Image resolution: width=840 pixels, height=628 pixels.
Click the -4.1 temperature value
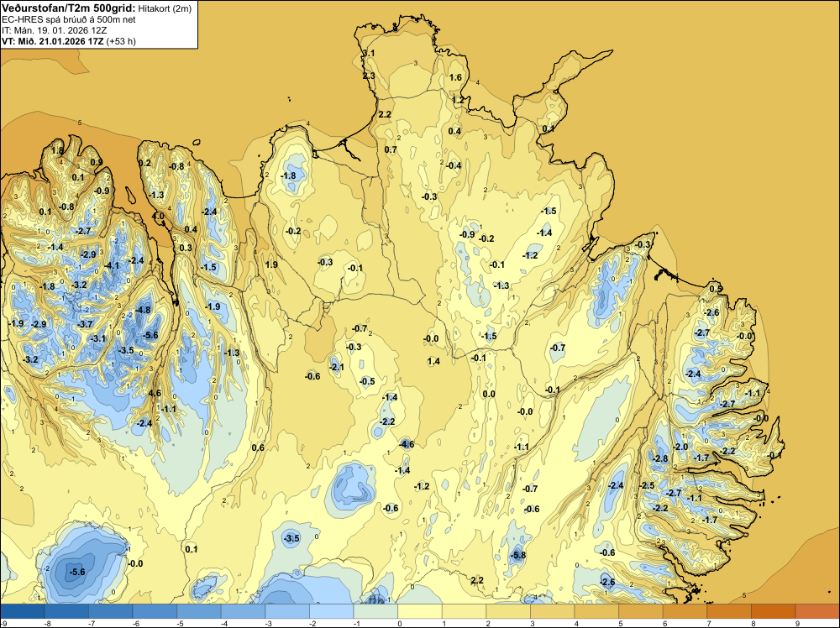point(112,265)
